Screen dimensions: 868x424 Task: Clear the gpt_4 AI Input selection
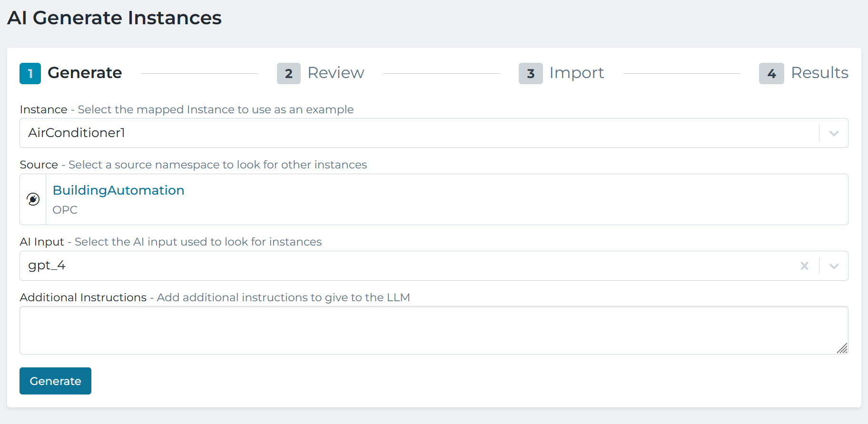tap(804, 266)
